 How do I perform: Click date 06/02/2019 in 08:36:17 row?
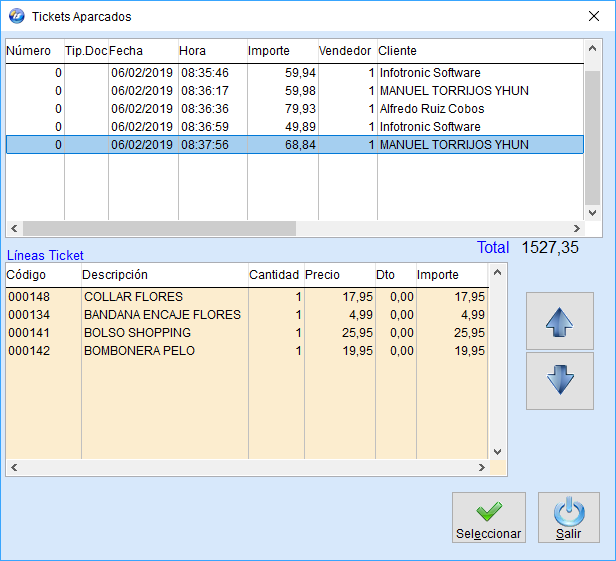[142, 91]
